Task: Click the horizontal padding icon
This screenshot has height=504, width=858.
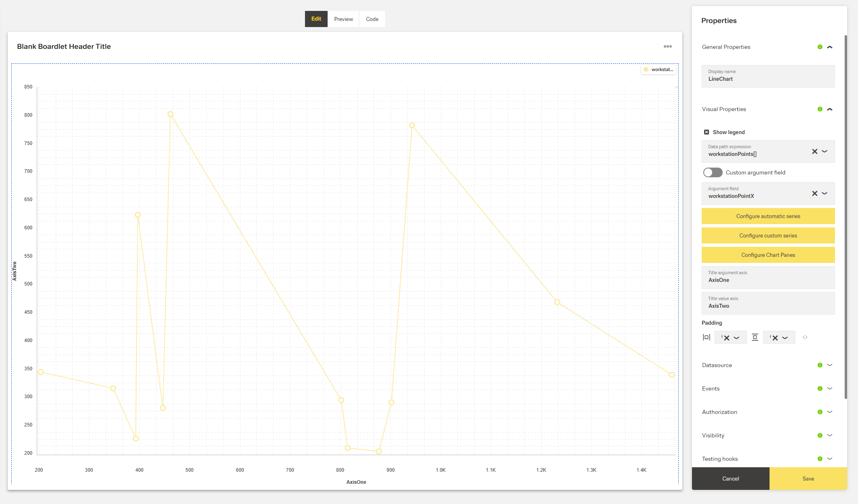Action: coord(707,337)
